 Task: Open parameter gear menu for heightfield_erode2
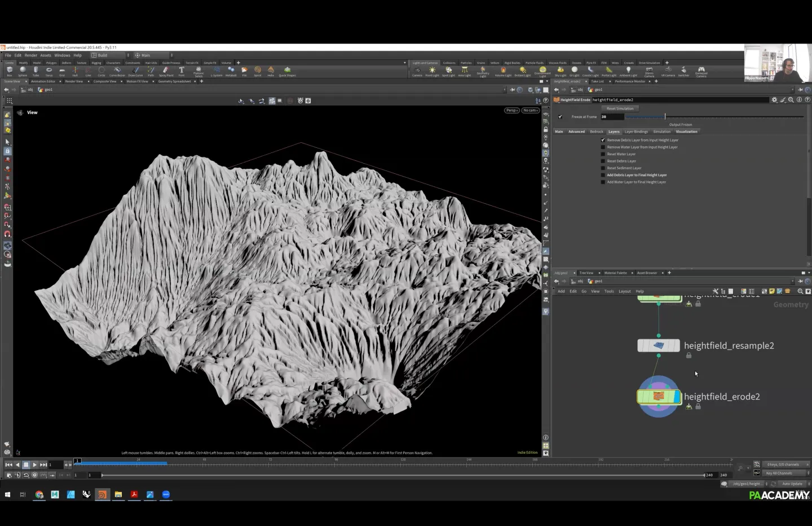click(x=774, y=100)
